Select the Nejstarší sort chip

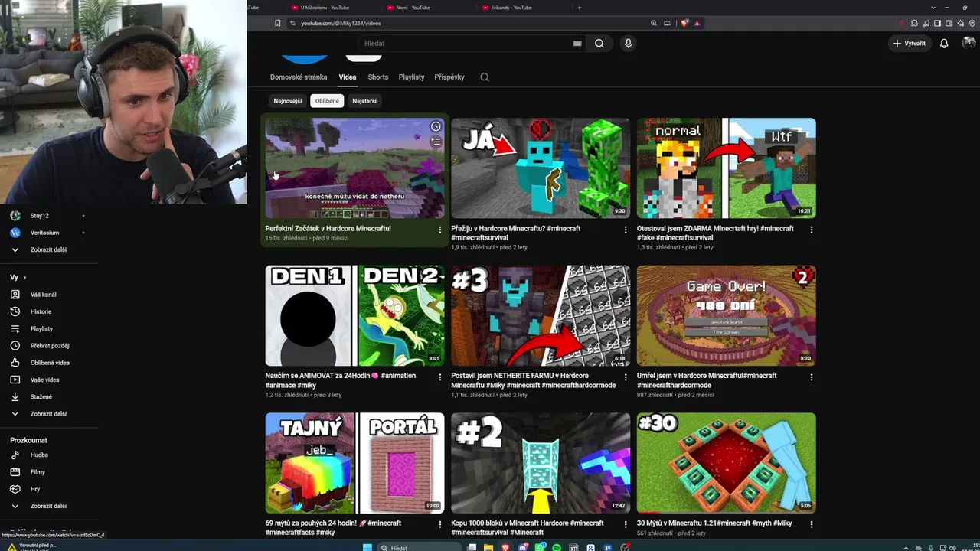point(364,101)
